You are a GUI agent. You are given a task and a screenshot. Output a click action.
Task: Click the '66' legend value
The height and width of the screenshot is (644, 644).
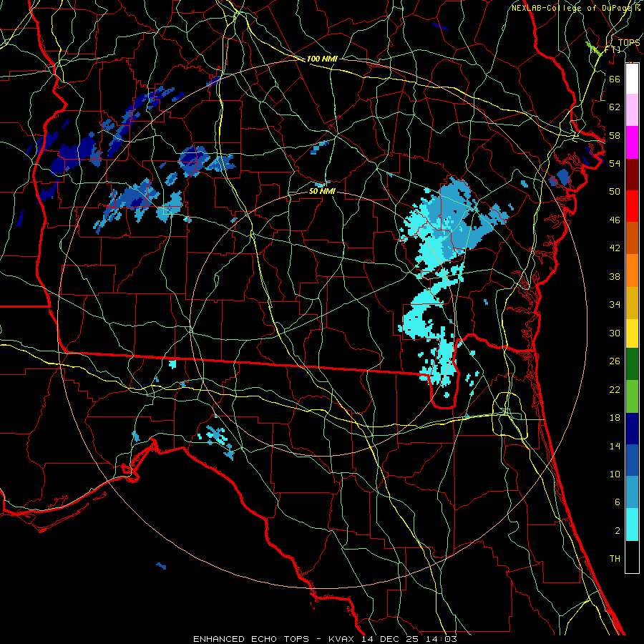(x=615, y=79)
